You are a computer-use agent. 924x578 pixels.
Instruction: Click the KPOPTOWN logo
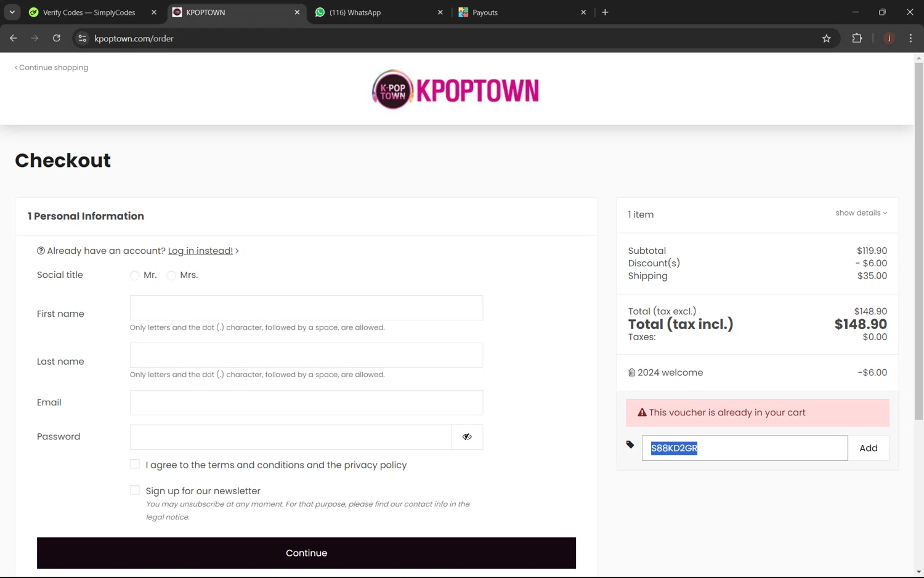coord(455,90)
